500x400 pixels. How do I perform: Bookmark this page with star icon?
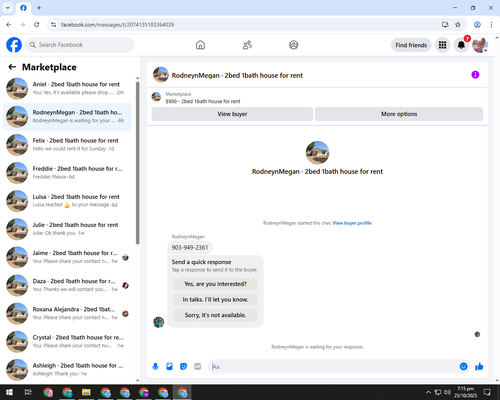pyautogui.click(x=458, y=25)
